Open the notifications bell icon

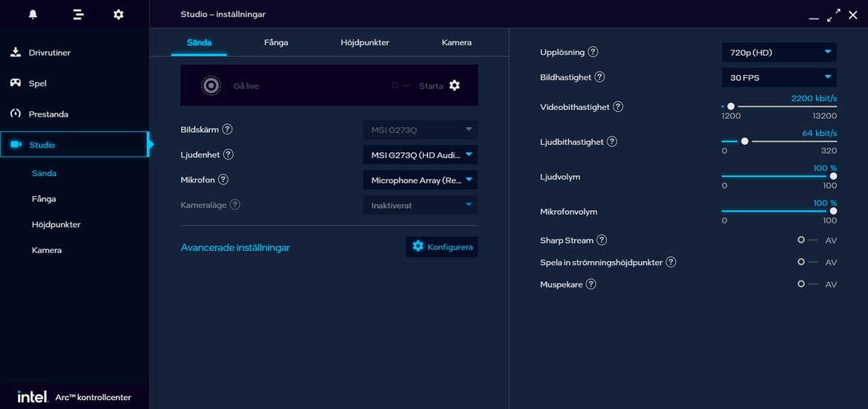33,14
